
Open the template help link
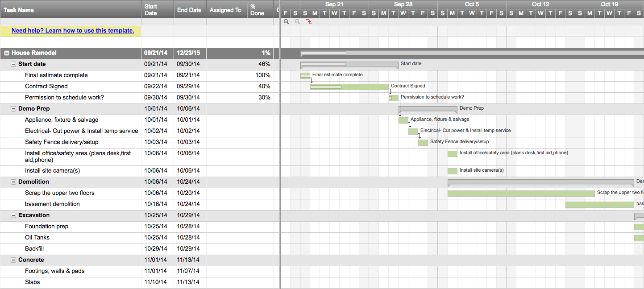(73, 31)
